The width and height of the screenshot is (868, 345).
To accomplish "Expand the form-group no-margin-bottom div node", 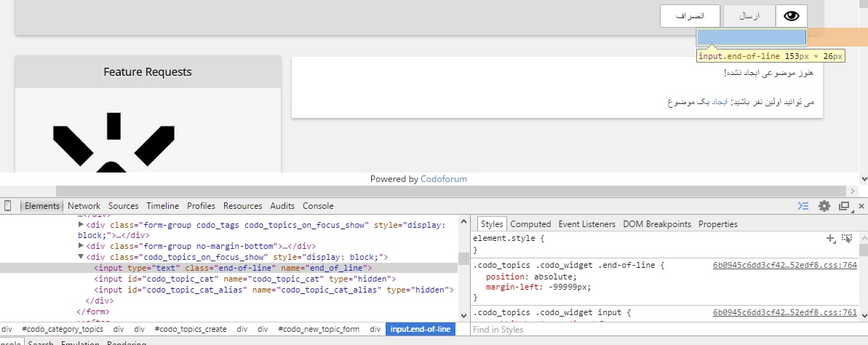I will click(x=81, y=245).
